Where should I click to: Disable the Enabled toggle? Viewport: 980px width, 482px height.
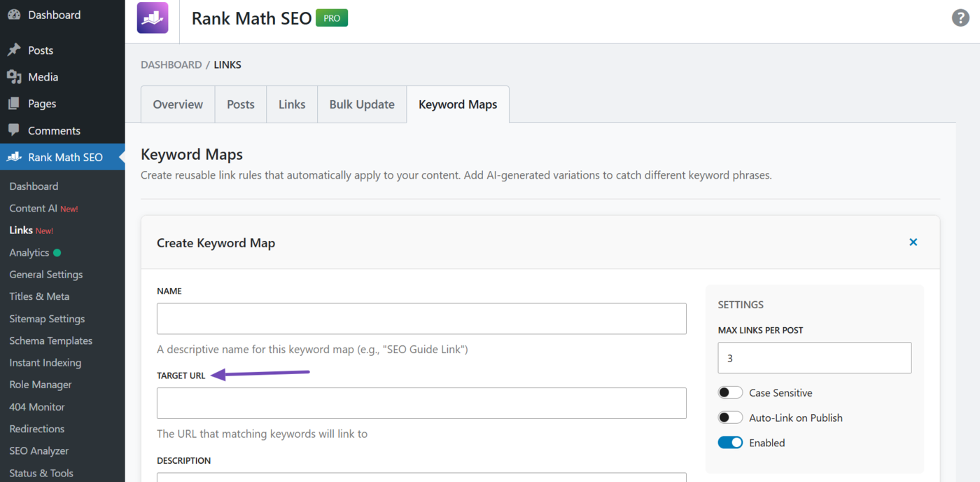coord(730,442)
